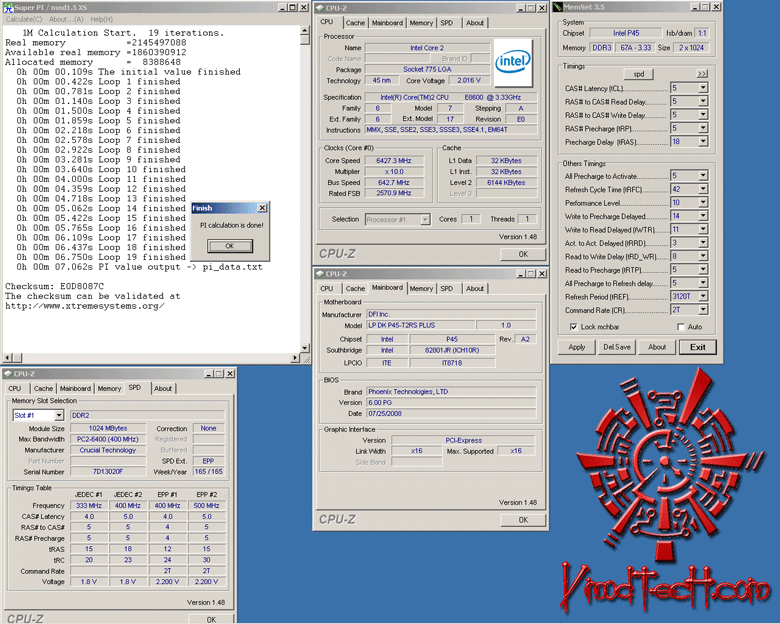This screenshot has height=624, width=780.
Task: Open the RAS# to CAS# Write Delay dropdown
Action: (x=703, y=115)
